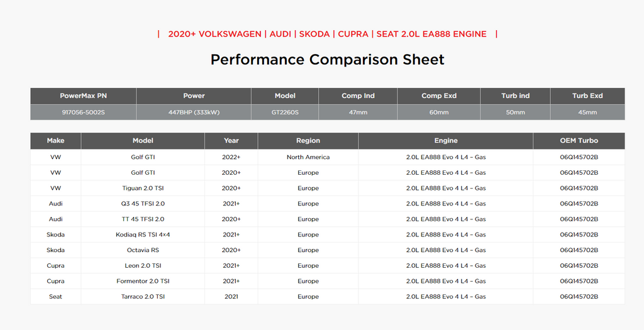Select the Tarraco 2.0 TSI cell

click(x=143, y=297)
